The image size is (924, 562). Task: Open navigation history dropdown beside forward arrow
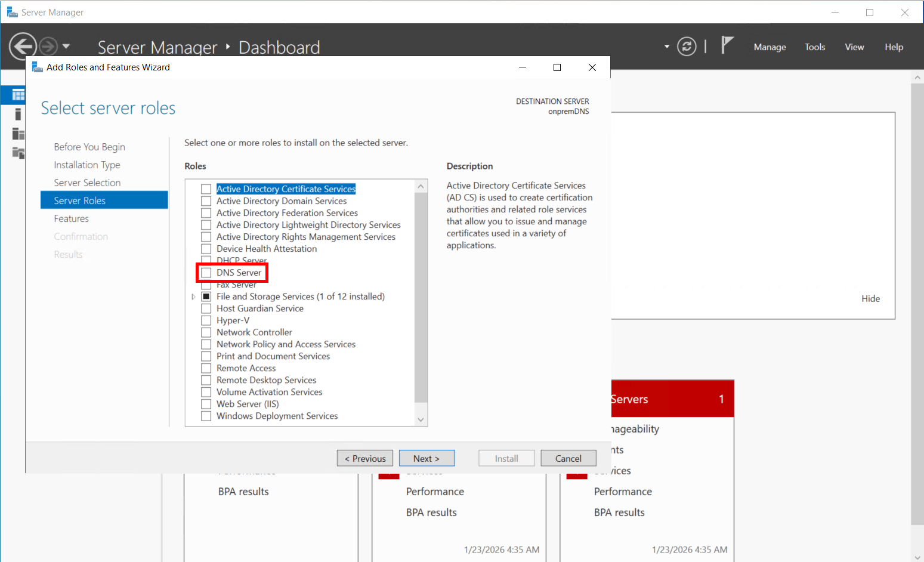click(66, 46)
